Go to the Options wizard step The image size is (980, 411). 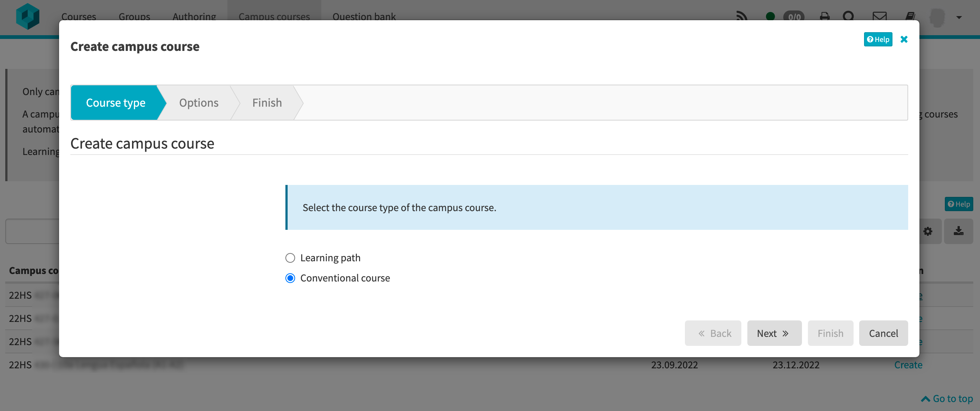tap(199, 103)
